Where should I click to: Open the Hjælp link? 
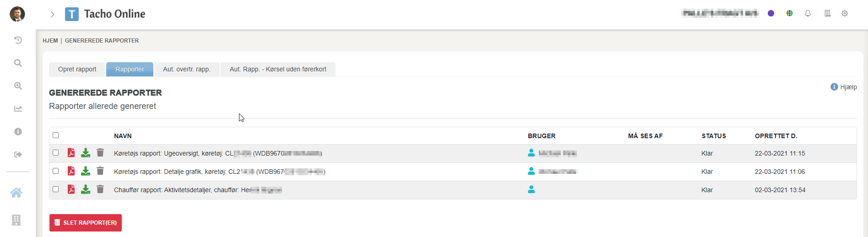pyautogui.click(x=844, y=87)
